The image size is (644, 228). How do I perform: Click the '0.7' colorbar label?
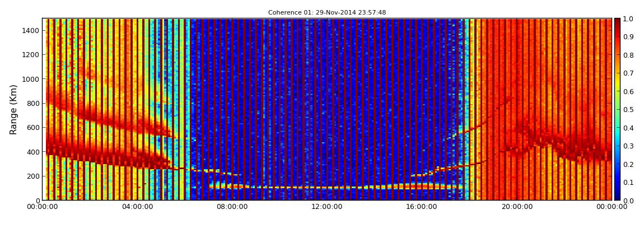coord(628,73)
